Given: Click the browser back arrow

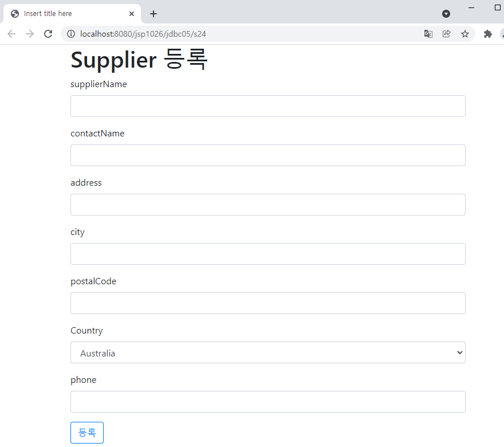Looking at the screenshot, I should 11,34.
